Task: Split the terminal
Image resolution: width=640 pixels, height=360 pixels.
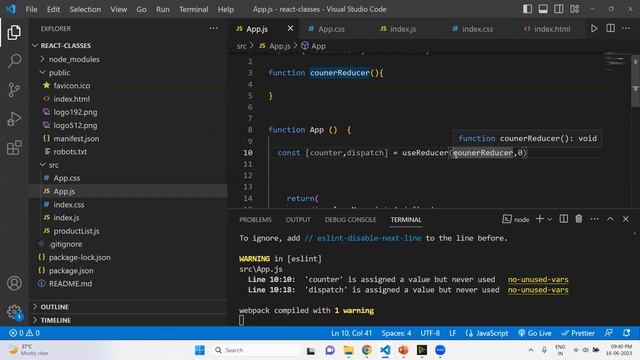Action: [x=563, y=219]
